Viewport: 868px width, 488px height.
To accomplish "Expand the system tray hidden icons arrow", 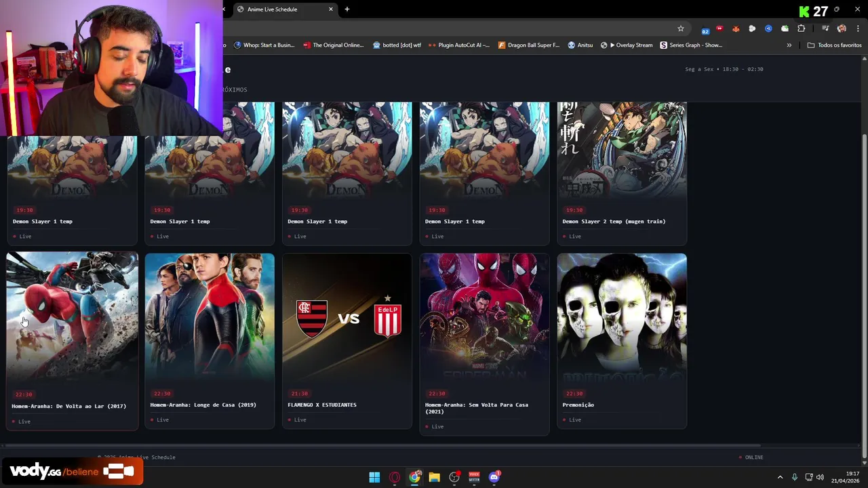I will coord(780,477).
